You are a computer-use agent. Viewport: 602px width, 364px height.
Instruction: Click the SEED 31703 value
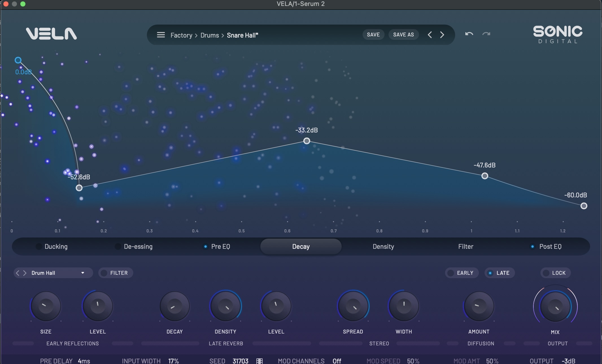point(241,361)
